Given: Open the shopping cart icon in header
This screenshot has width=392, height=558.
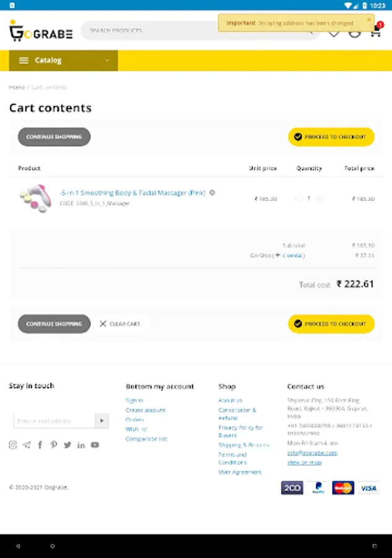Looking at the screenshot, I should pyautogui.click(x=375, y=31).
